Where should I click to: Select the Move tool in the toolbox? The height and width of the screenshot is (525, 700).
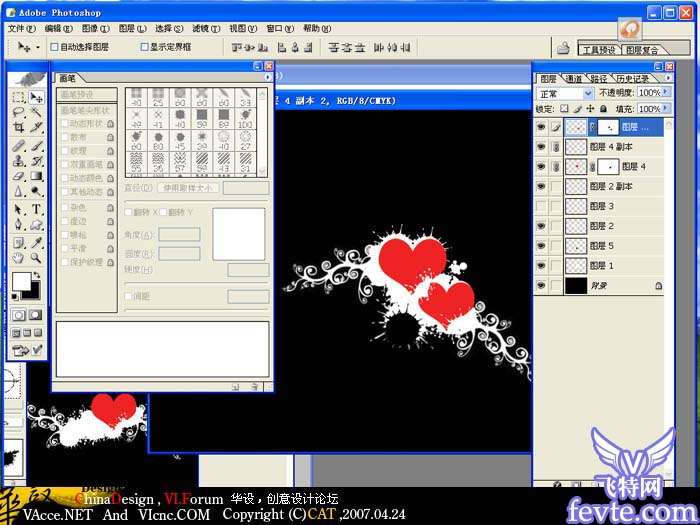pyautogui.click(x=37, y=98)
